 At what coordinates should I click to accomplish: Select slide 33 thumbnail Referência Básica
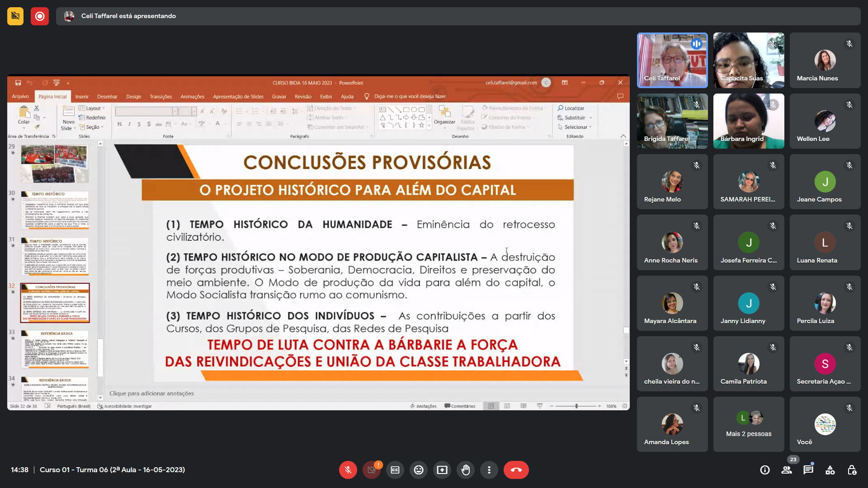(55, 349)
